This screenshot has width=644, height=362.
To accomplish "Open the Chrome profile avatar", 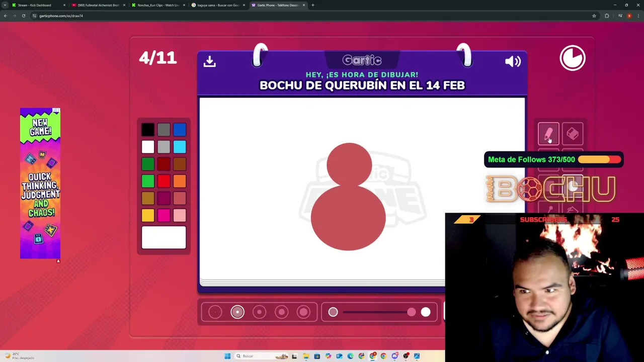I will click(x=629, y=16).
